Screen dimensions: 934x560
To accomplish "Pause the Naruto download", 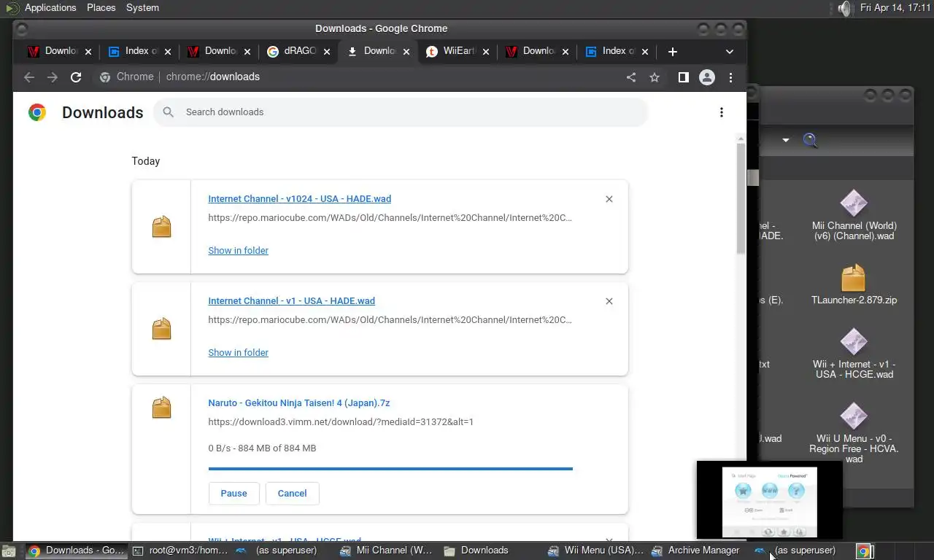I will [233, 494].
